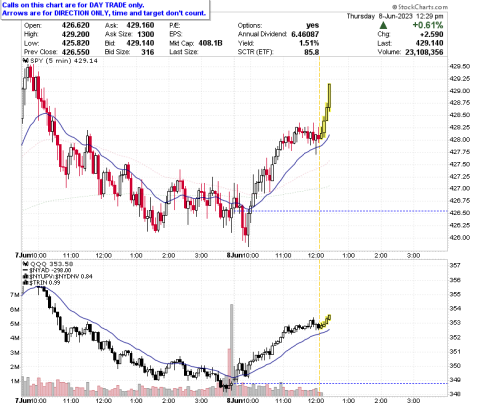Click the 7M volume axis label
Screen dimensions: 480x406
(15, 295)
